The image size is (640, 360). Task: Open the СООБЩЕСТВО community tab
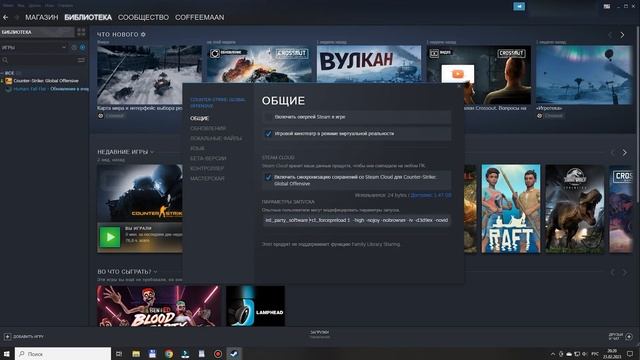click(x=143, y=18)
